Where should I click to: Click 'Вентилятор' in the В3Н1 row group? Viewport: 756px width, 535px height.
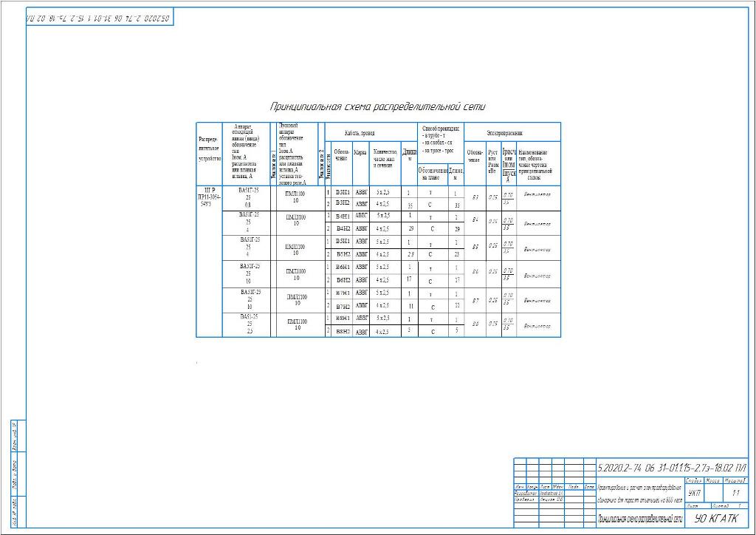(537, 195)
